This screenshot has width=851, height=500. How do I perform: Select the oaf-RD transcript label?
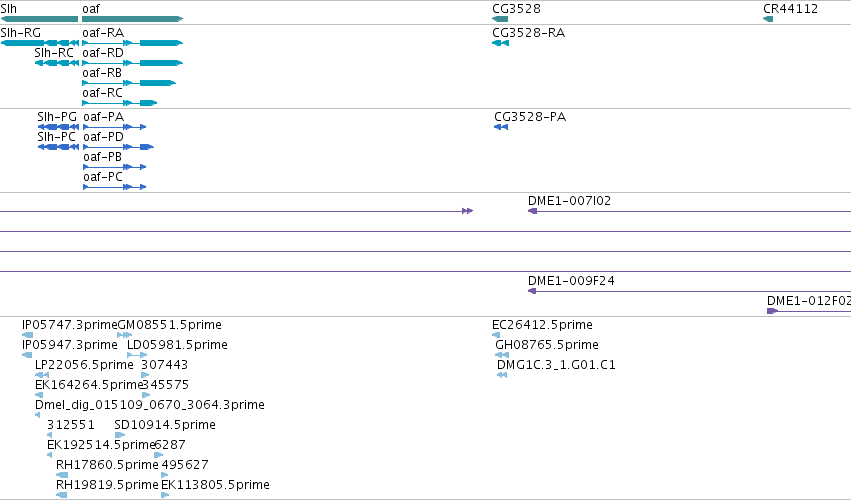coord(103,53)
